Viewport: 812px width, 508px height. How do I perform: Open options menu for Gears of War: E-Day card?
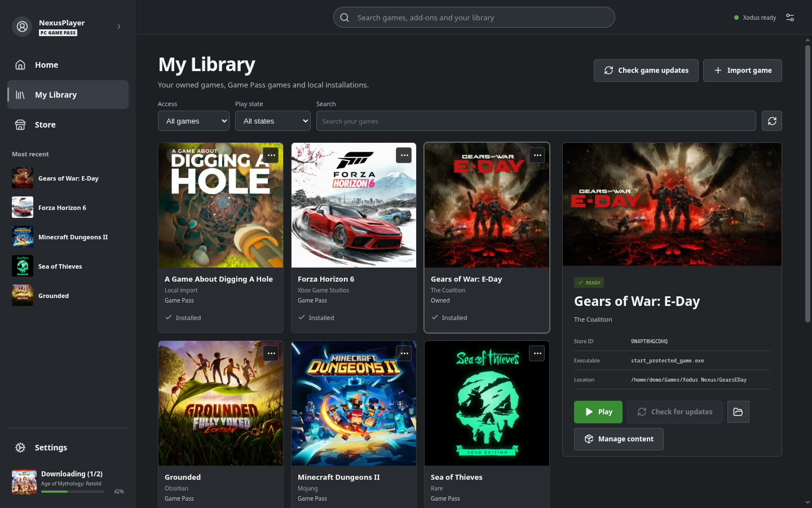[537, 155]
